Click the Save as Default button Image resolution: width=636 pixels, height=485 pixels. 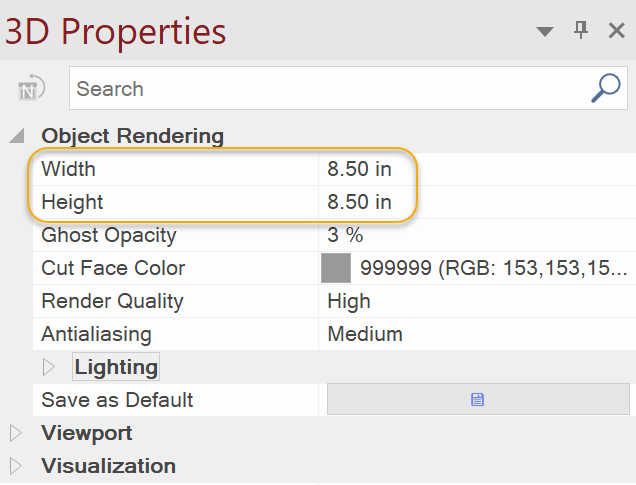pyautogui.click(x=478, y=400)
